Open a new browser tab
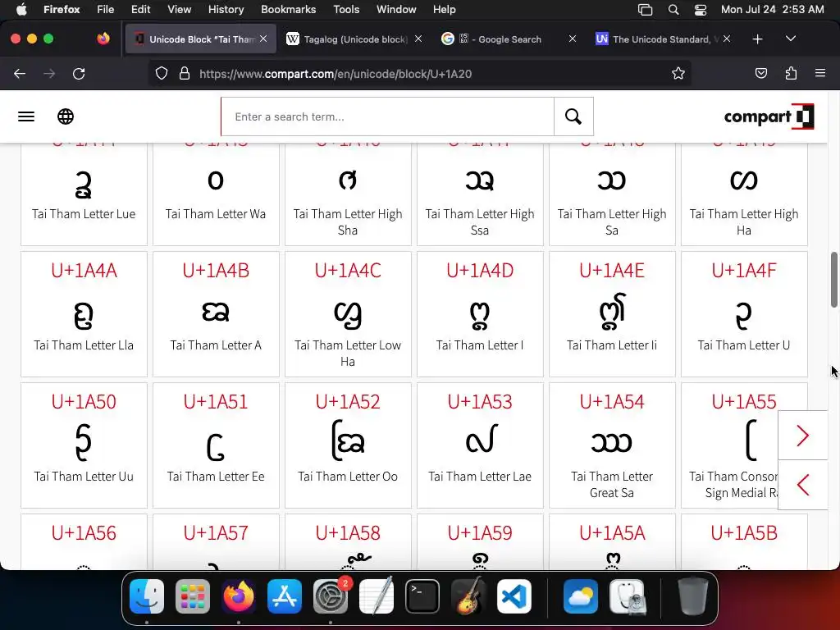 tap(757, 39)
